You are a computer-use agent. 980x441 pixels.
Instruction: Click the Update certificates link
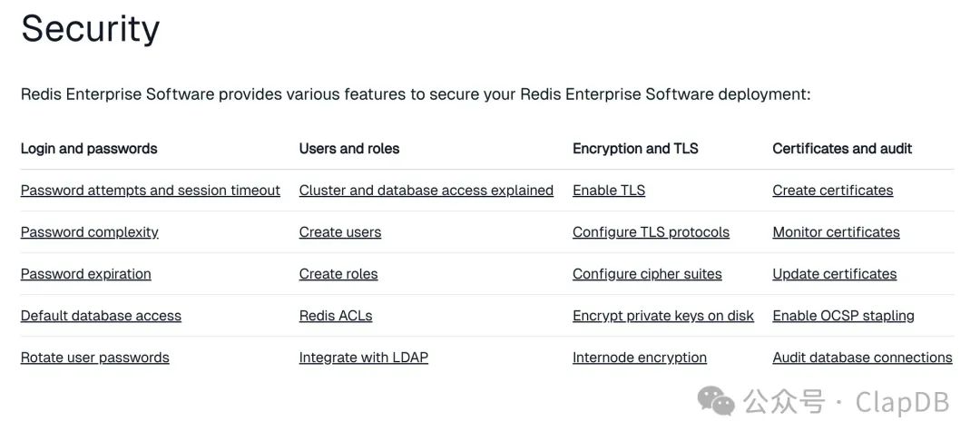coord(834,274)
